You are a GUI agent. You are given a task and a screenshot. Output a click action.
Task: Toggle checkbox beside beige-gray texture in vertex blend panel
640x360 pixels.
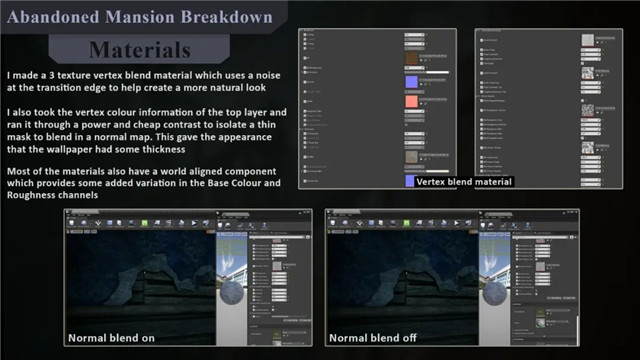[305, 157]
